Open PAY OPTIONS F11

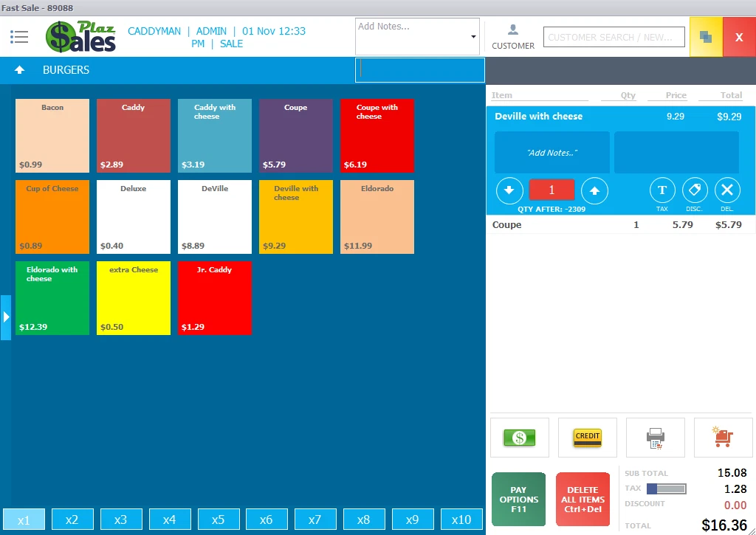coord(518,500)
